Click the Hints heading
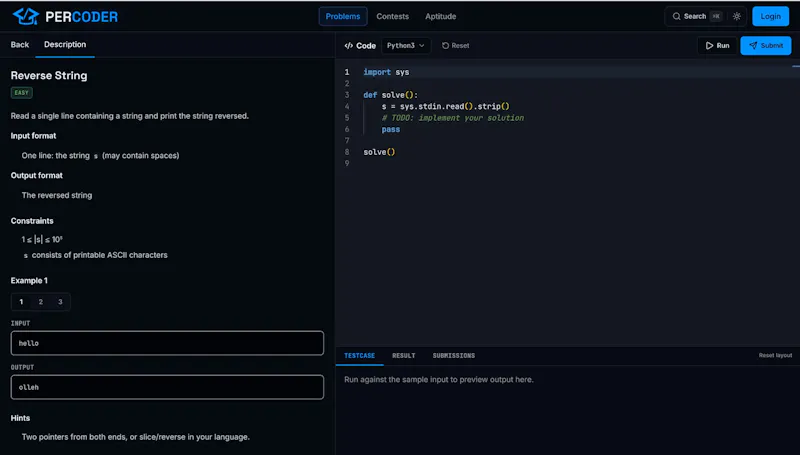The width and height of the screenshot is (800, 455). (x=20, y=418)
